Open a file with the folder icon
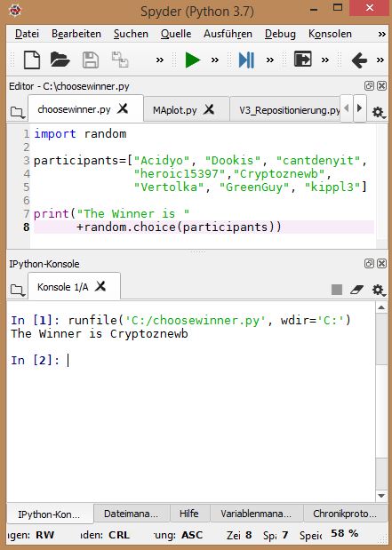This screenshot has width=392, height=550. [x=60, y=60]
